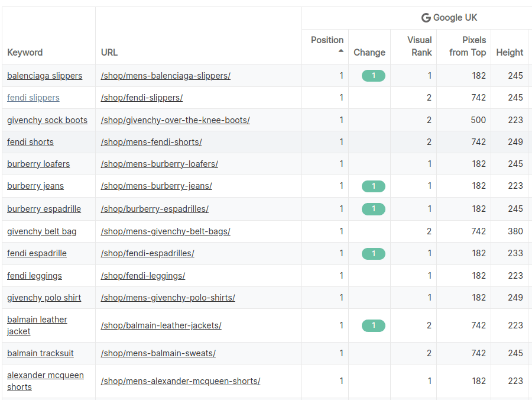Visit the /shop/mens-fendi-shorts/ URL
532x400 pixels.
click(x=151, y=142)
